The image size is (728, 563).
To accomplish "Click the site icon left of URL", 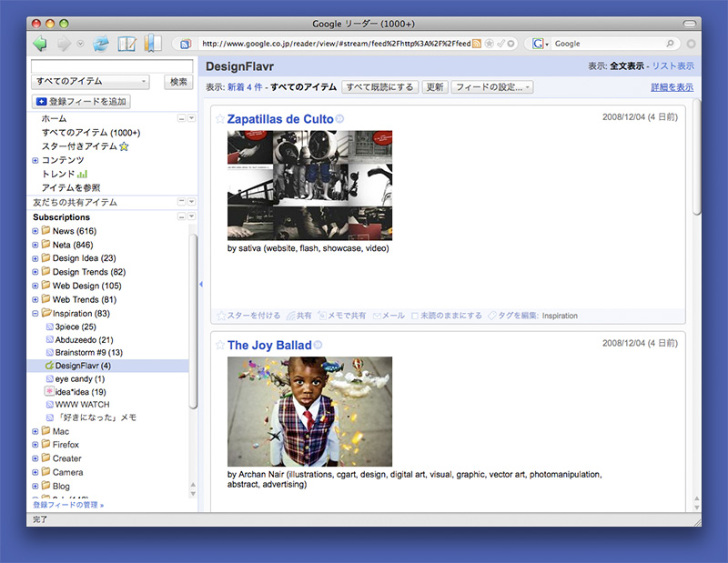I will point(186,44).
